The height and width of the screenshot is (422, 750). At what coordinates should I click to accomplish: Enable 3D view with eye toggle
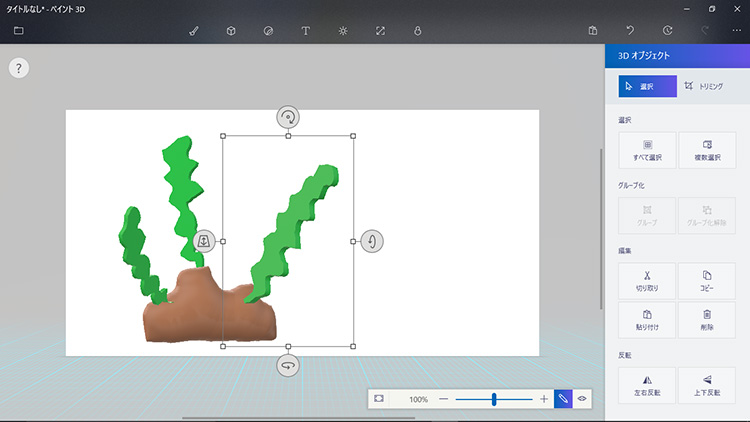[582, 399]
